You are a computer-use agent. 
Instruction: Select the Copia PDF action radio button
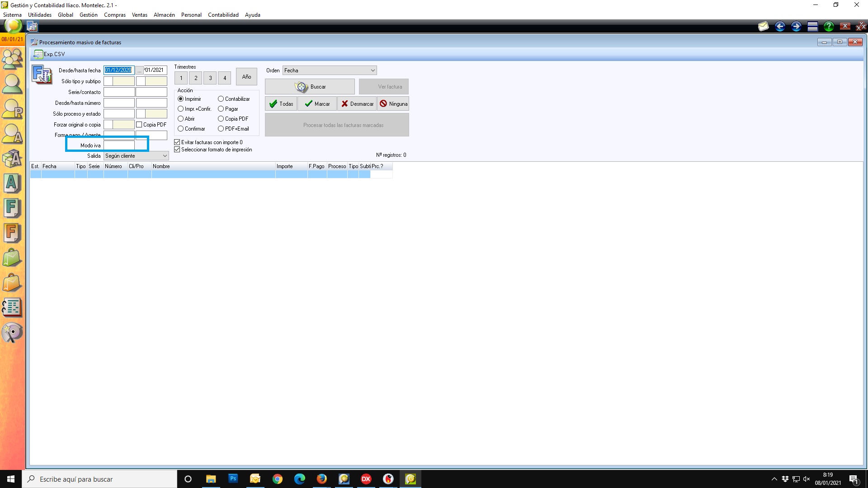coord(221,119)
